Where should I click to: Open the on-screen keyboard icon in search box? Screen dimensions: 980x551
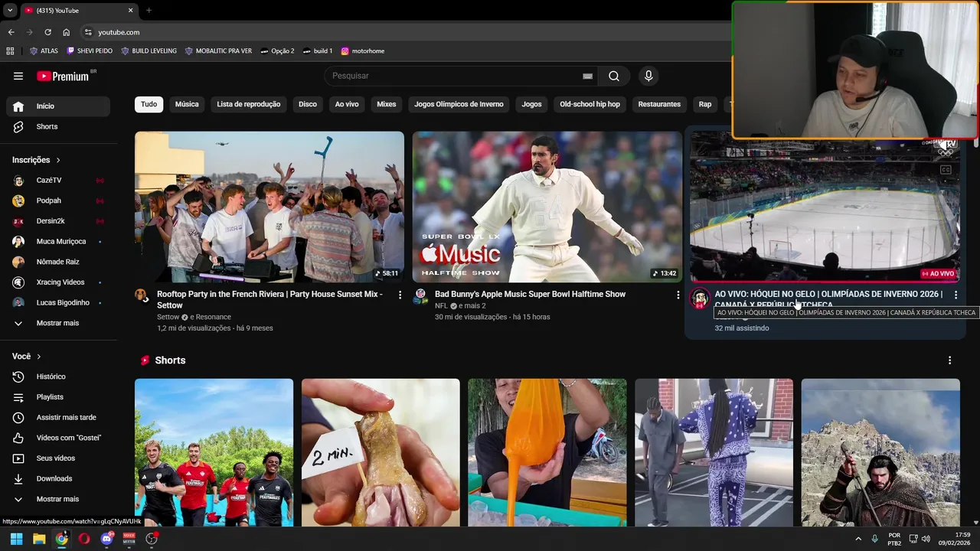coord(587,76)
